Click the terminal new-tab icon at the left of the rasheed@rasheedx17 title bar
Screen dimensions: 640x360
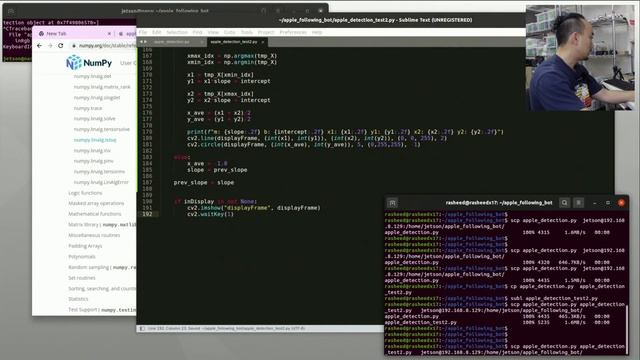392,203
